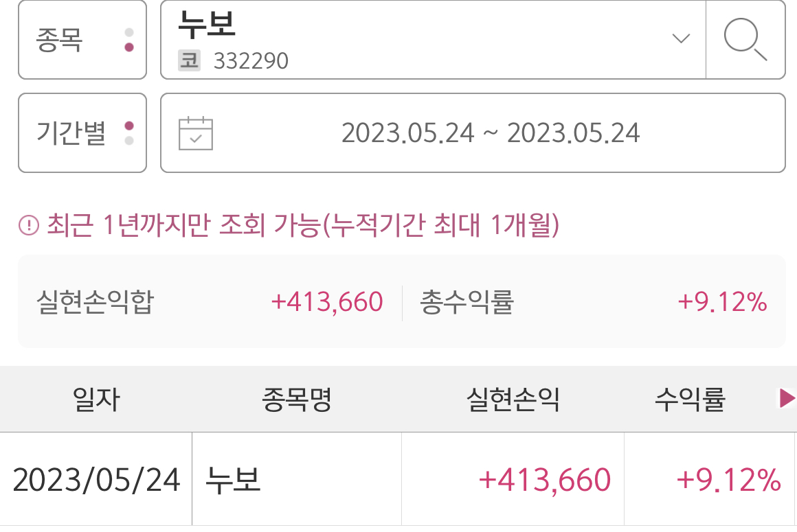Toggle the 종목 selector button
797x532 pixels.
pos(82,40)
